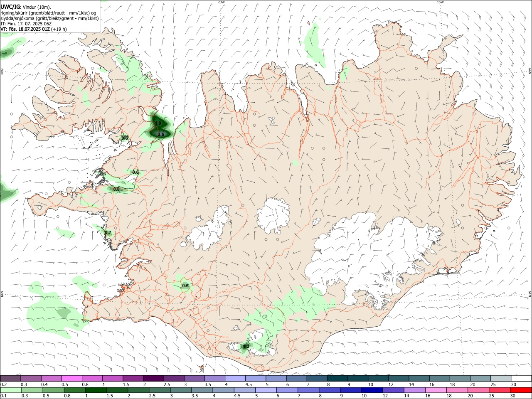
Task: Click the 0.7 precipitation value on the map
Action: (x=108, y=233)
